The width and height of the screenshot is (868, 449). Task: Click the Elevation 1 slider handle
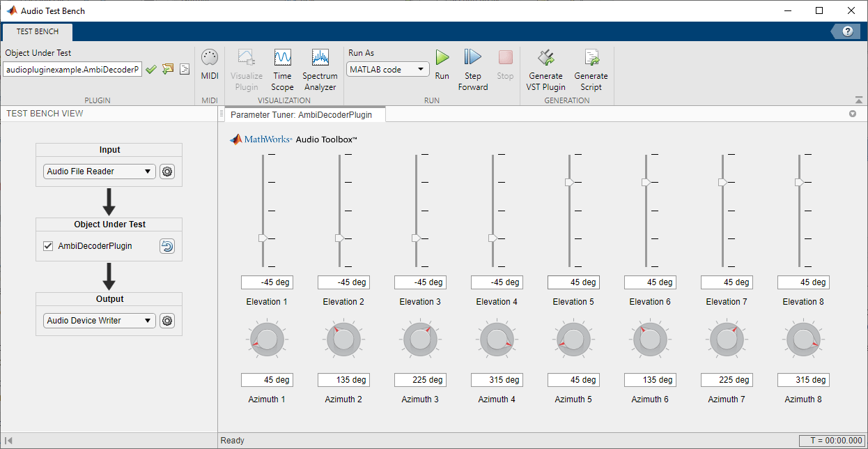(263, 238)
